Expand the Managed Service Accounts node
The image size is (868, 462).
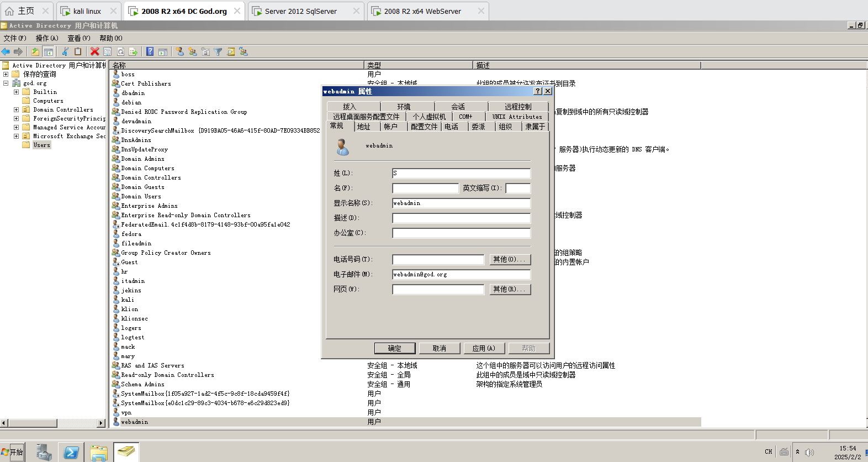(x=16, y=127)
